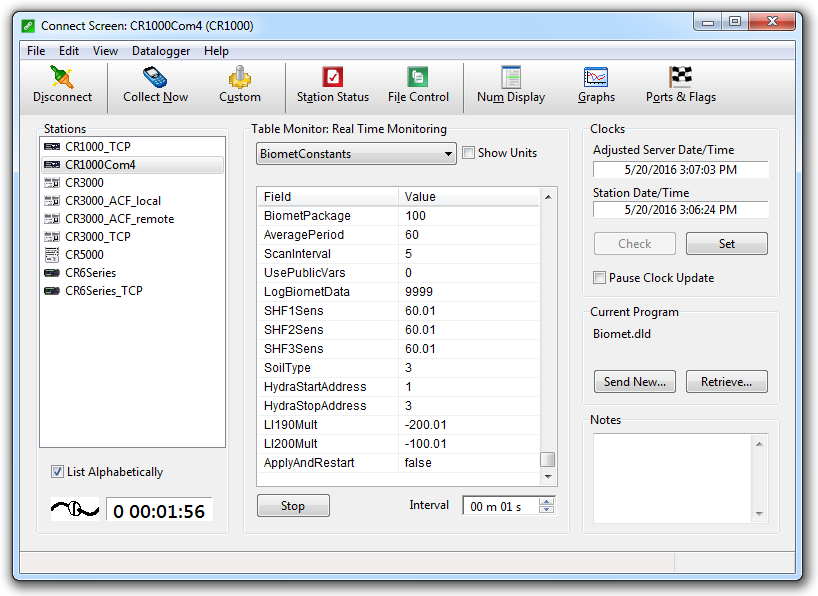The image size is (818, 596).
Task: Open the Custom collection icon
Action: (239, 77)
